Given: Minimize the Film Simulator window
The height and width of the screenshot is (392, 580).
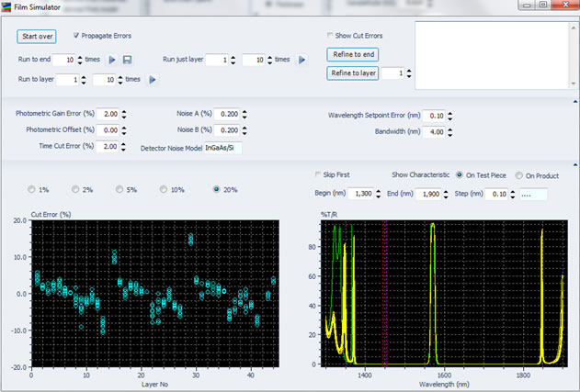Looking at the screenshot, I should point(527,5).
